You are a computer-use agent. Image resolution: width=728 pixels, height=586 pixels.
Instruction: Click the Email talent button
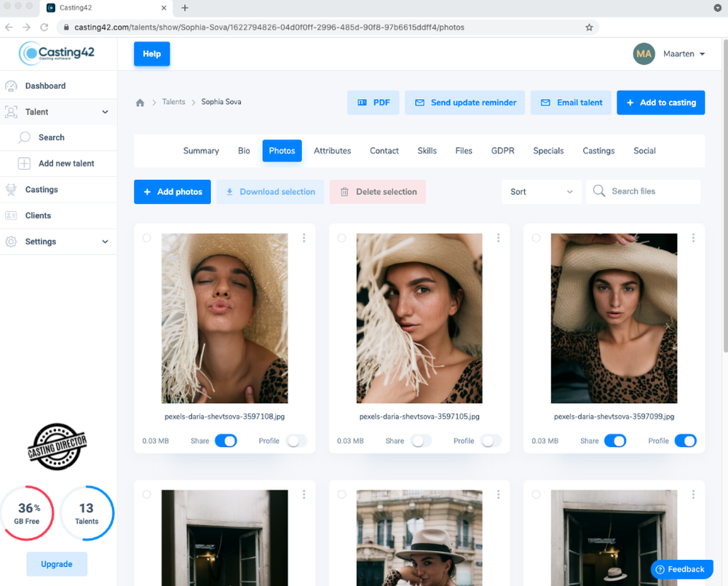pos(571,103)
